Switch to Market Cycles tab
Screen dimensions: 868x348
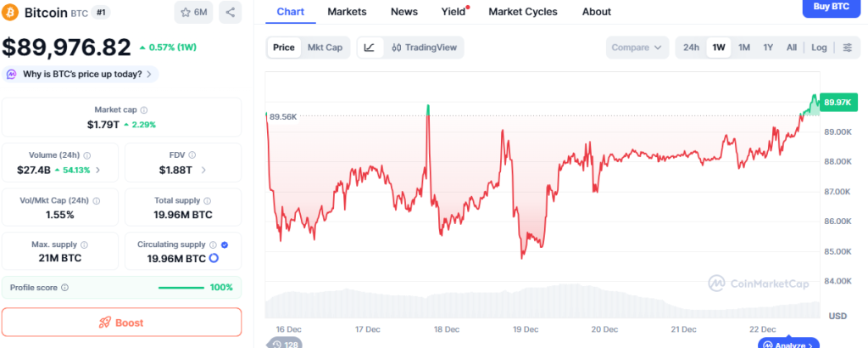523,12
